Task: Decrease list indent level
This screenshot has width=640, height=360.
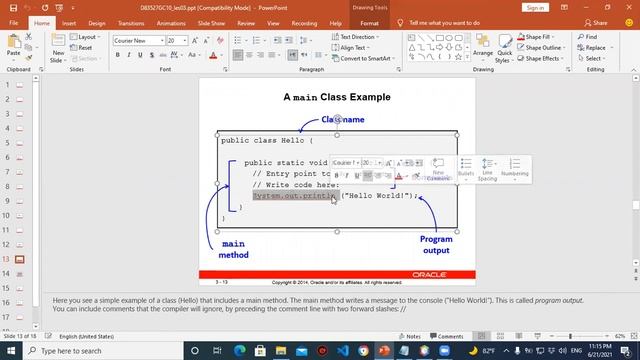Action: point(278,40)
